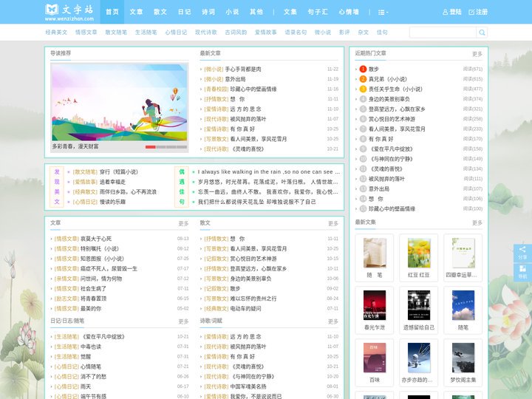
Task: Open the 导航 side navigation button
Action: tap(522, 272)
